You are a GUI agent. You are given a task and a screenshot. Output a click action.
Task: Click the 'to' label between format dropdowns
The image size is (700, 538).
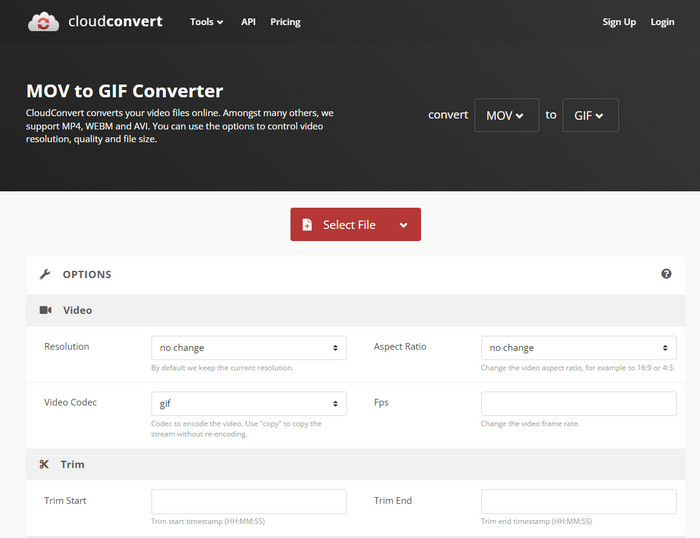tap(551, 115)
